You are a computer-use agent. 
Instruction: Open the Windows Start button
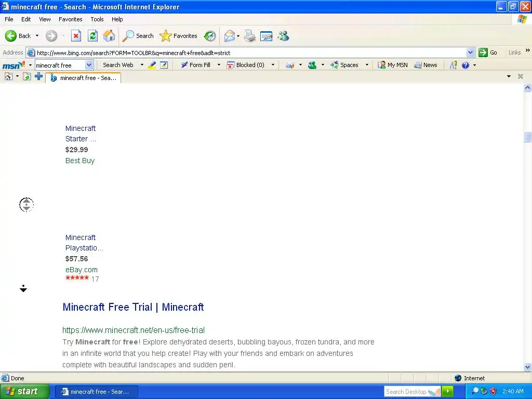pos(24,392)
